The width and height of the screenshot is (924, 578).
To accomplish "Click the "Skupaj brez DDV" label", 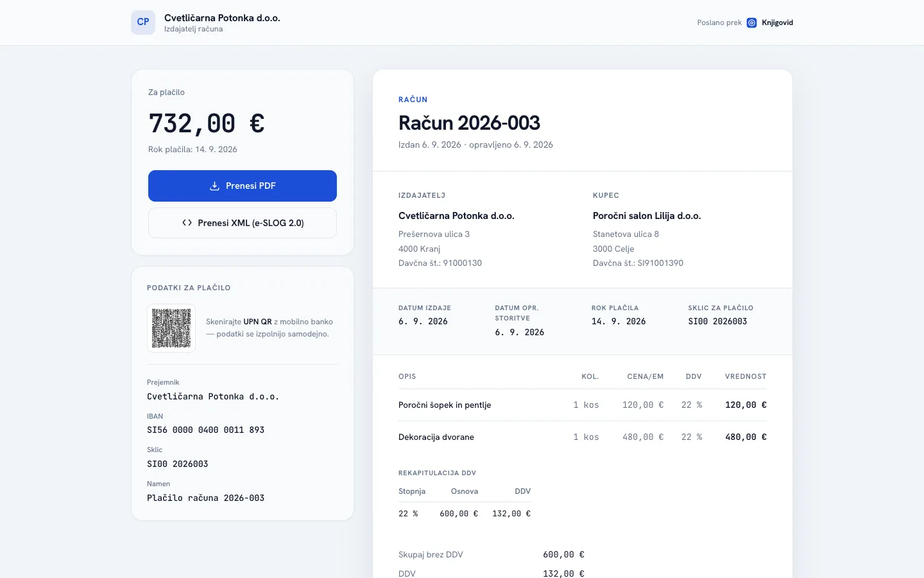I will [431, 555].
